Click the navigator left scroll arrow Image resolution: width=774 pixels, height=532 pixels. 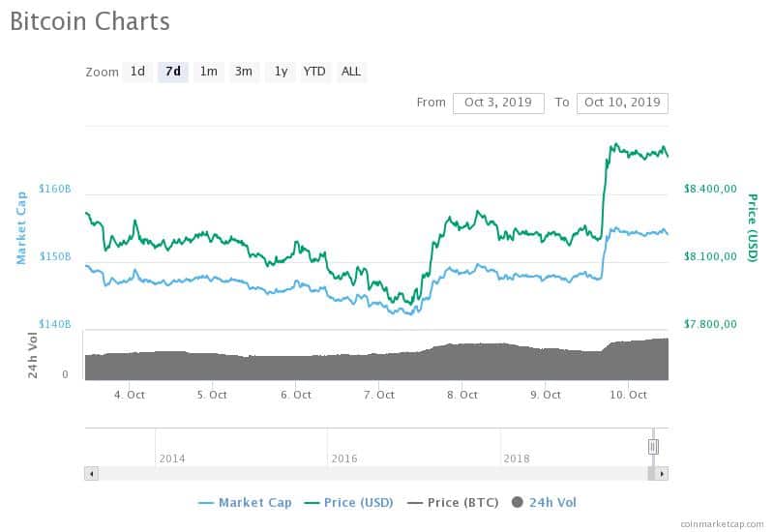pyautogui.click(x=91, y=474)
